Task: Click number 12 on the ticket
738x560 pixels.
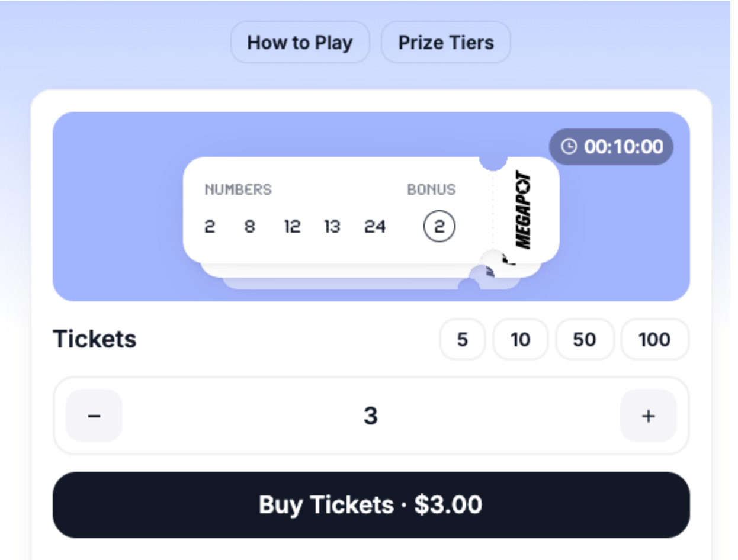Action: point(292,227)
